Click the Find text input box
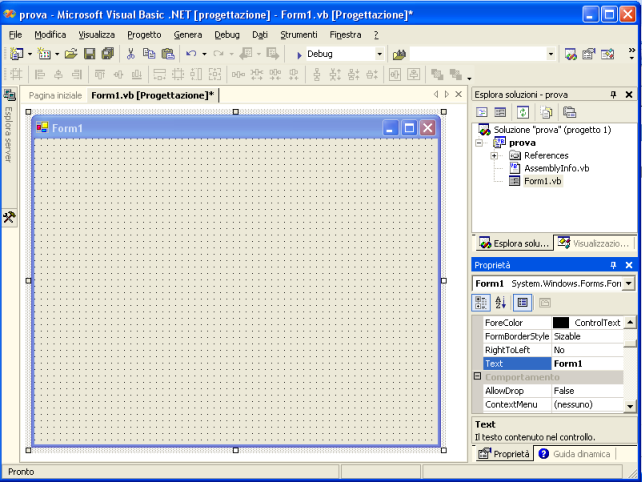Screen dimensions: 642x482 pos(478,54)
